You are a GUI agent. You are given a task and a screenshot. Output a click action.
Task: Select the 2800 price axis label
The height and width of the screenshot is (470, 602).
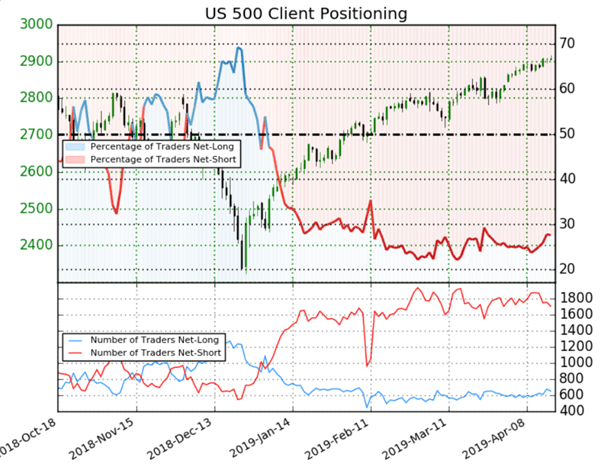[36, 98]
